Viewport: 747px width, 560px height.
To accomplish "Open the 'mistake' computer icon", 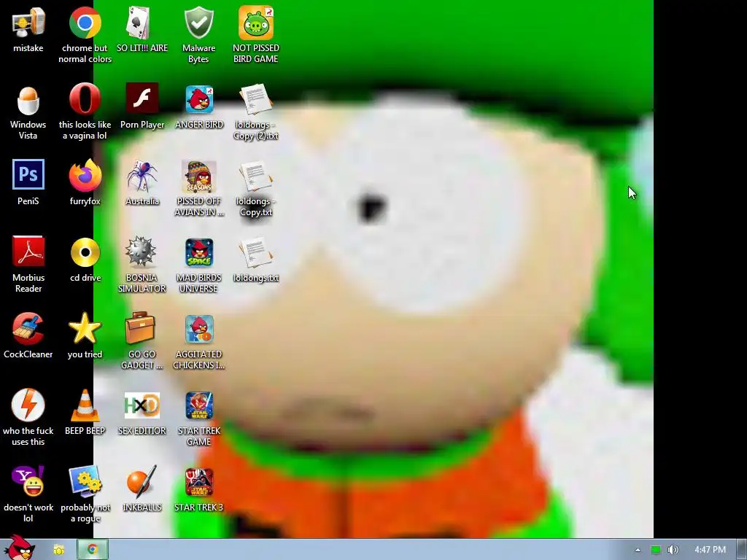I will (x=28, y=23).
